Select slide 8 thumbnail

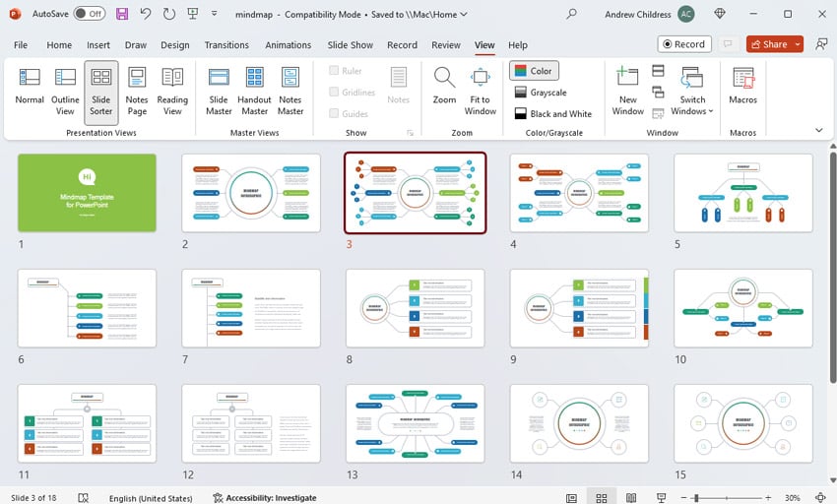click(415, 308)
